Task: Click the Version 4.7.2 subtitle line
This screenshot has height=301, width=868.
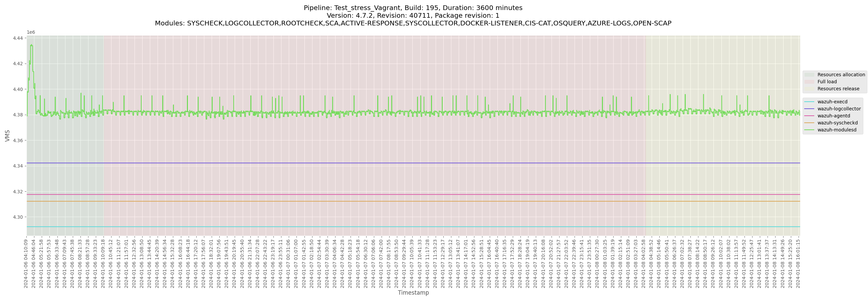Action: point(413,15)
